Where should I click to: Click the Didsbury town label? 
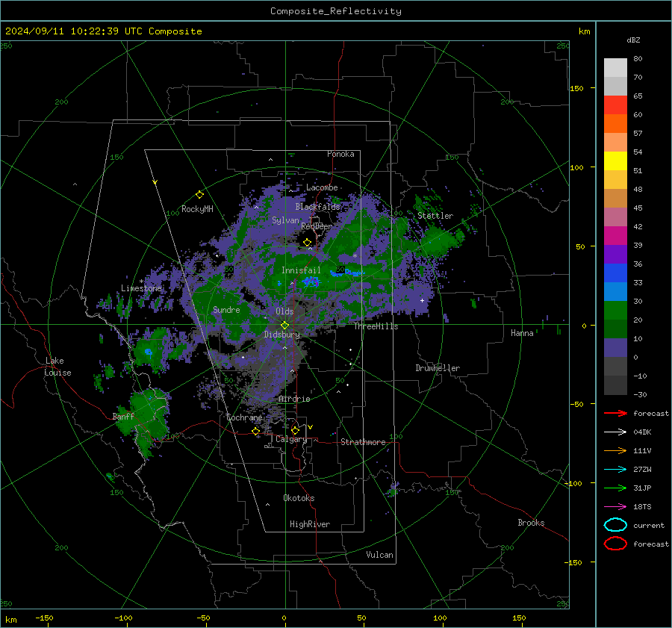pos(282,335)
